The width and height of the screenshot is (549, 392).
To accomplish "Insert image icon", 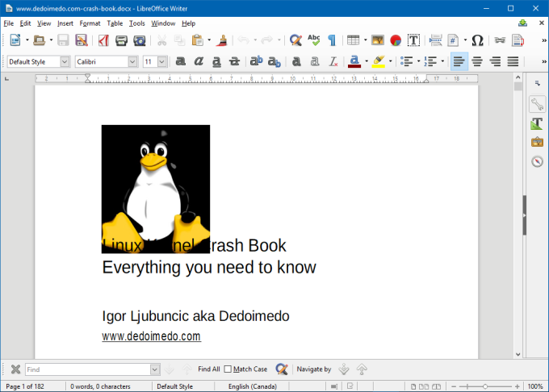I will click(378, 40).
